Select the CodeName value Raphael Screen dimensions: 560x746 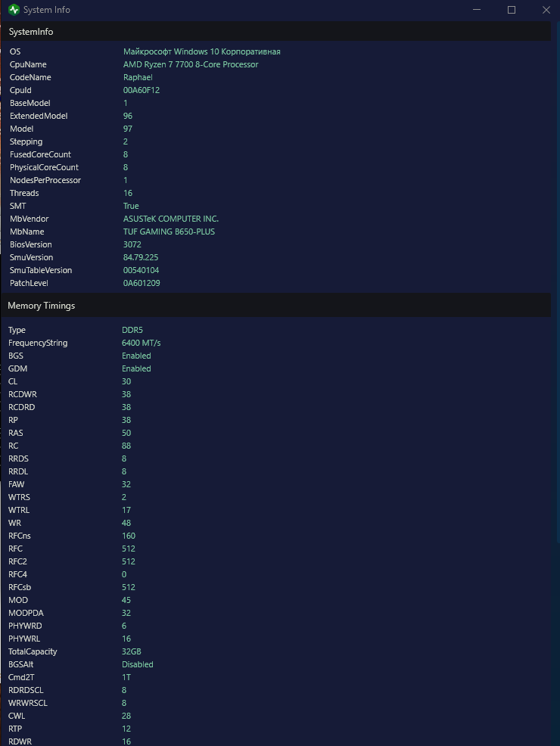click(138, 77)
